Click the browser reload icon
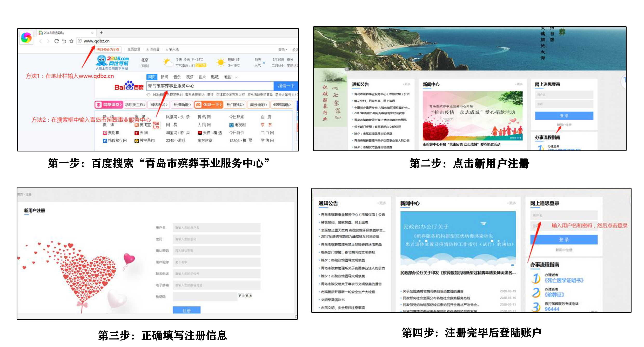 (x=56, y=41)
